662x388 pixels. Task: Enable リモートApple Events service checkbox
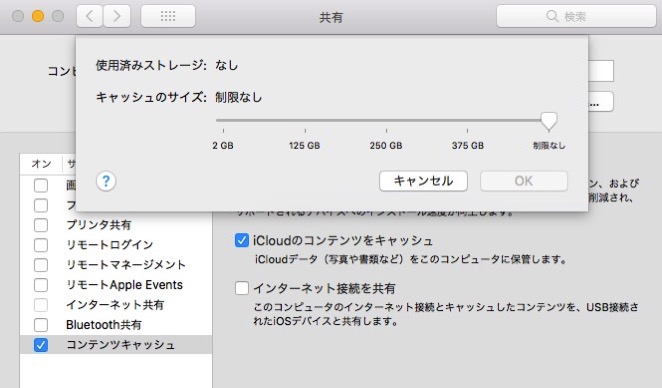pos(41,285)
